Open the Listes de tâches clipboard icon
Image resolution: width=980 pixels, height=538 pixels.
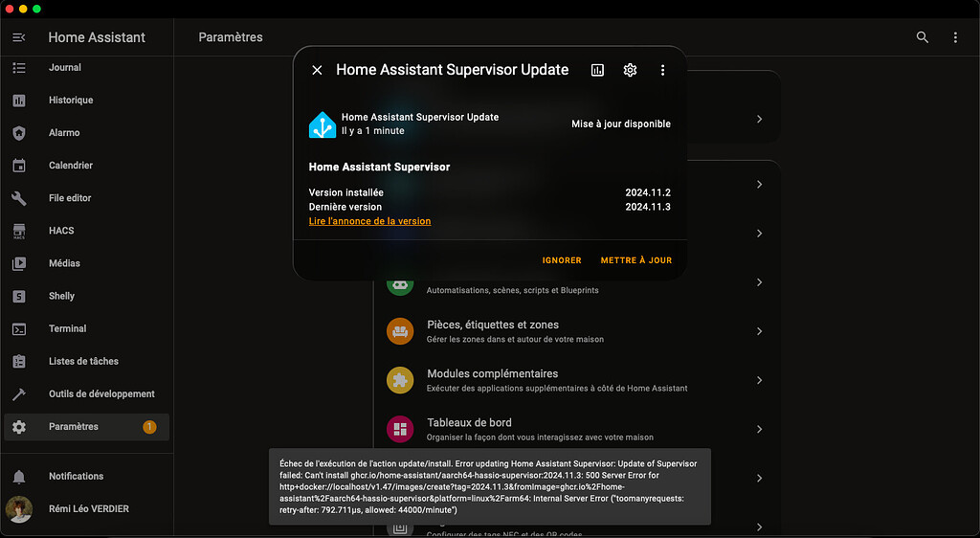coord(19,361)
